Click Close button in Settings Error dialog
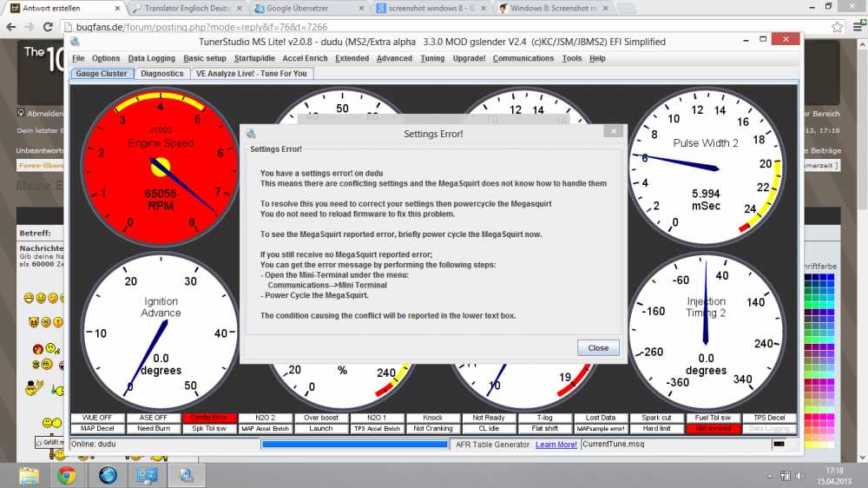 (598, 347)
